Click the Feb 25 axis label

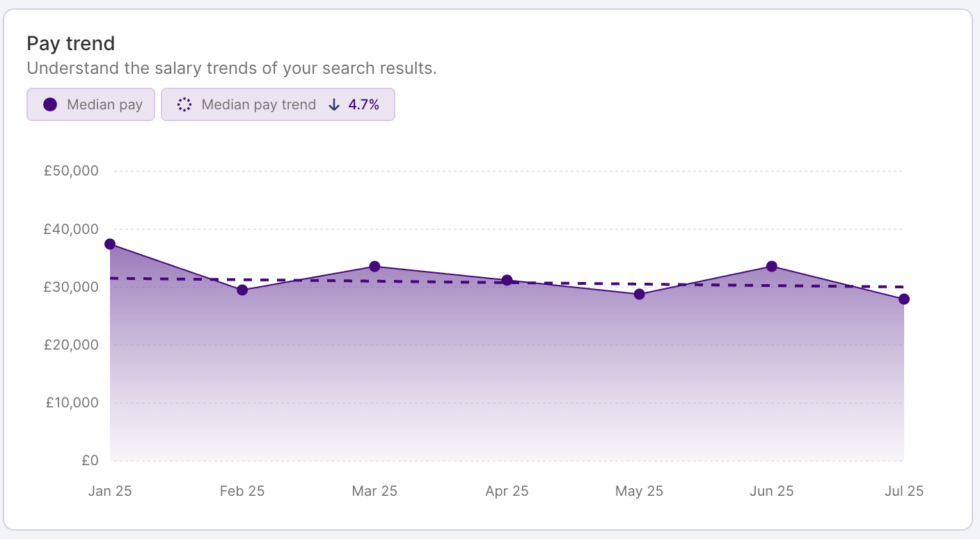click(242, 491)
